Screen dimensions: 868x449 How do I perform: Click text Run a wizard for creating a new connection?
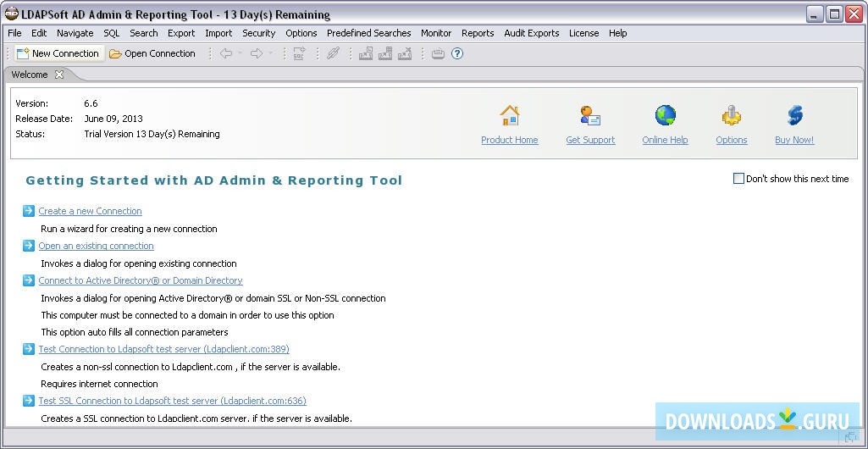coord(129,229)
